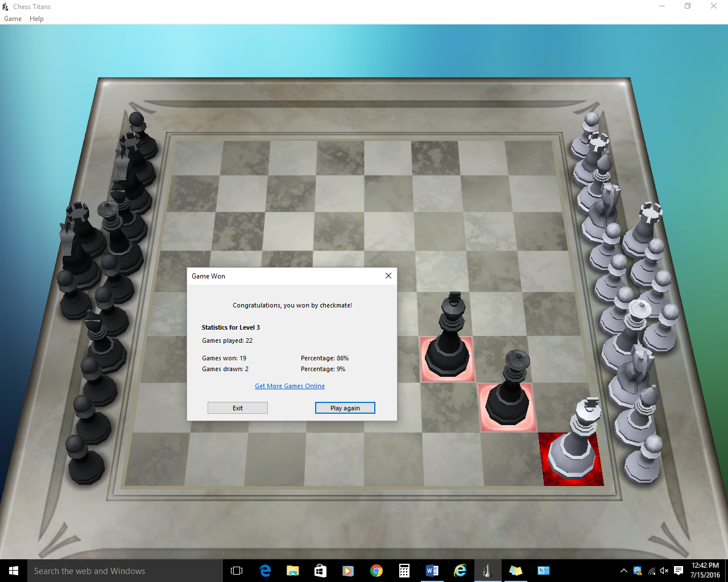Open Internet Explorer from the taskbar
Screen dimensions: 728x582
click(460, 571)
